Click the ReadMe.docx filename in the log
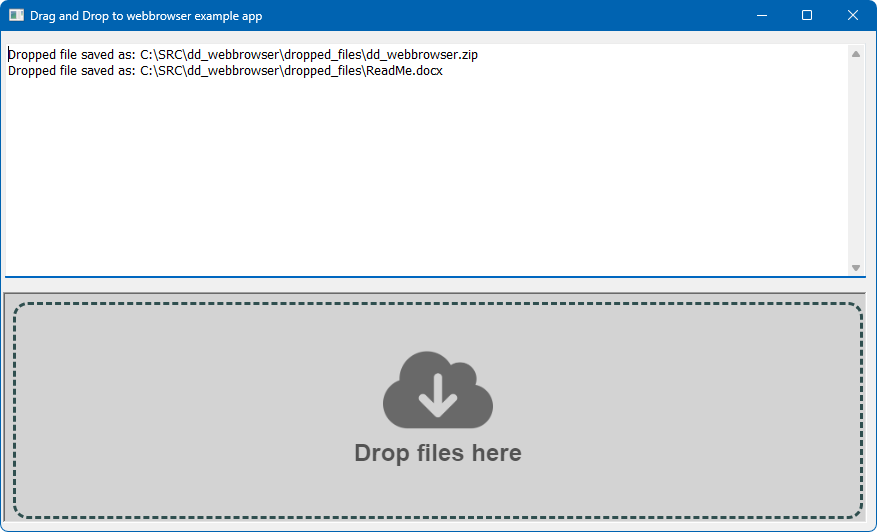The width and height of the screenshot is (877, 532). [403, 71]
